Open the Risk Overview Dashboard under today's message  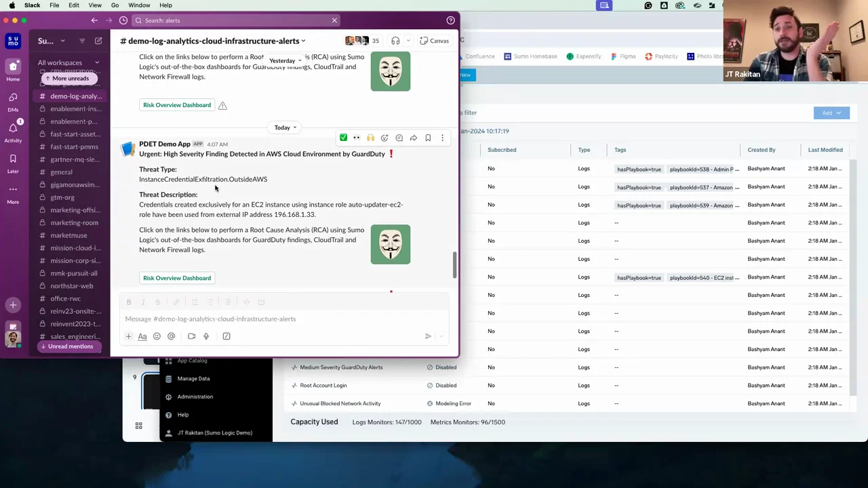point(177,278)
